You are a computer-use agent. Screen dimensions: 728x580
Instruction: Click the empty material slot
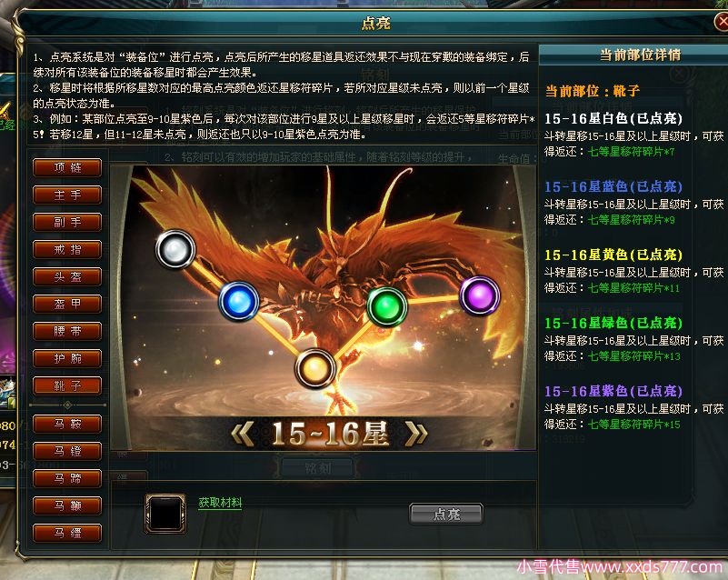pos(165,513)
